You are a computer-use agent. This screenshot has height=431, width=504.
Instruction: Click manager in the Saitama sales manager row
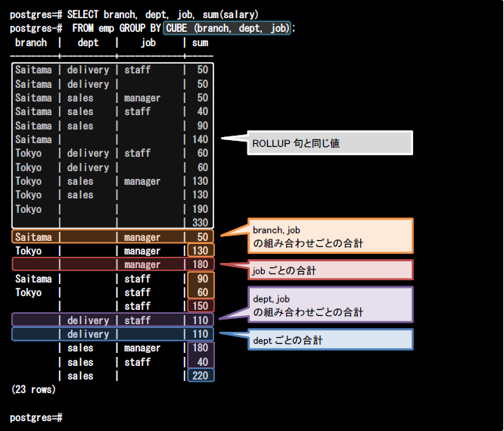[x=142, y=98]
